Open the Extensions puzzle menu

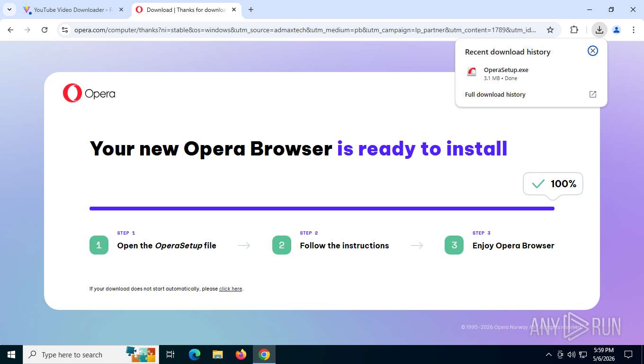(x=574, y=30)
